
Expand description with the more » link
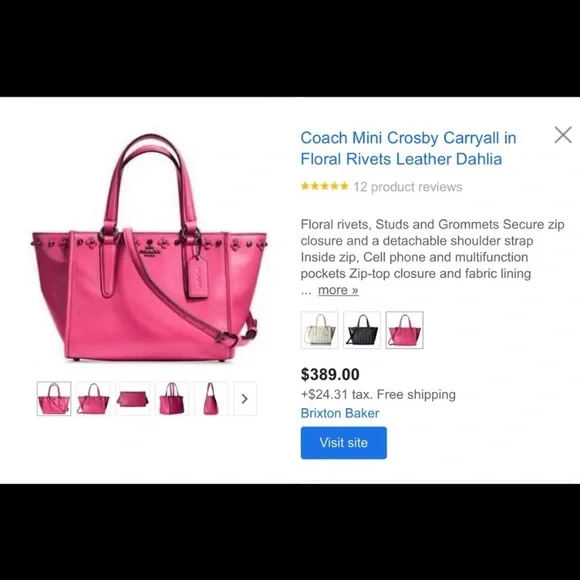(338, 290)
